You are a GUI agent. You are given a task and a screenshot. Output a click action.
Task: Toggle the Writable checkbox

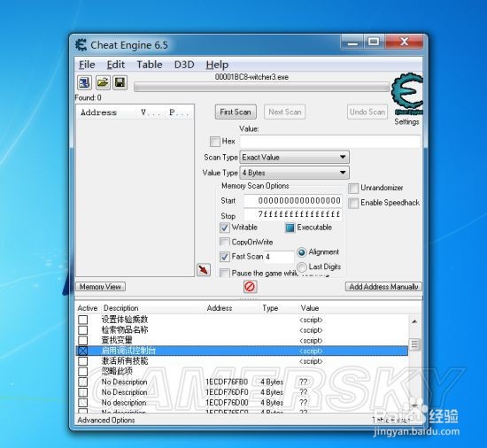[225, 228]
